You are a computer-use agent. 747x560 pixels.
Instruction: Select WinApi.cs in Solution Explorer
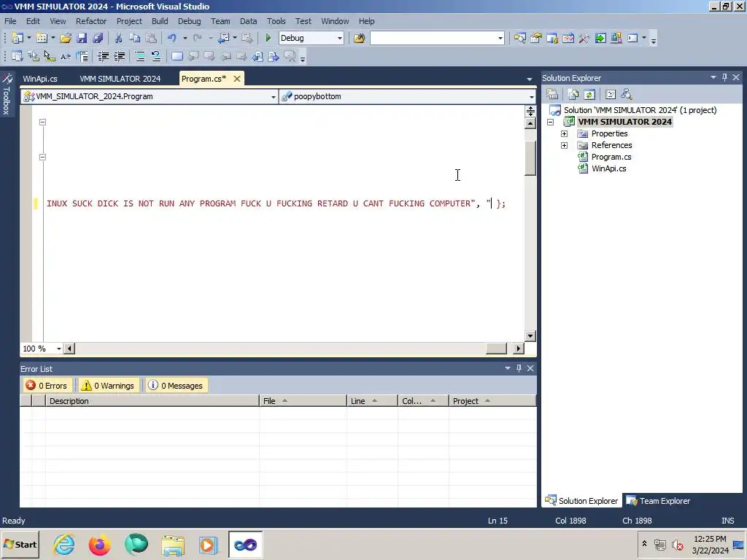608,168
